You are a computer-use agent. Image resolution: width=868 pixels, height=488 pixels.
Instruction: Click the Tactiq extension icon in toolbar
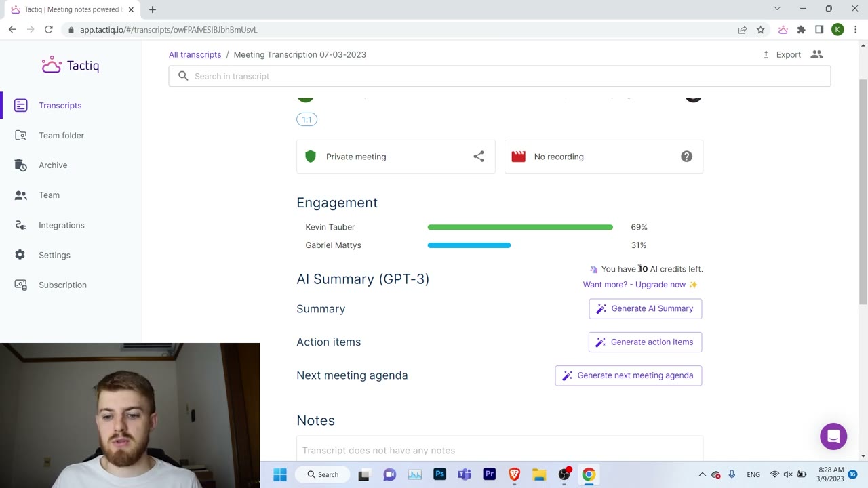(783, 30)
